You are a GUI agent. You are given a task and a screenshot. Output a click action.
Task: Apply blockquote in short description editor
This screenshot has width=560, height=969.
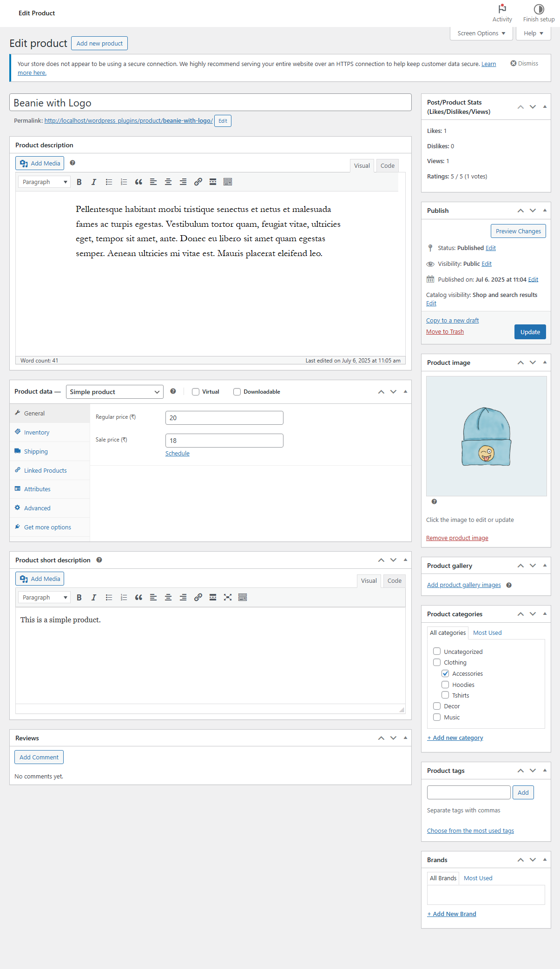138,597
